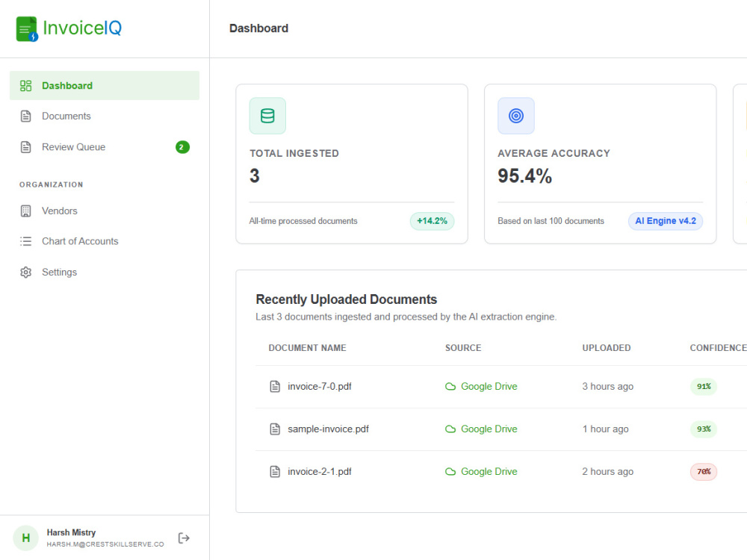The width and height of the screenshot is (747, 560).
Task: Click the logout icon beside Harsh Mistry
Action: click(184, 538)
